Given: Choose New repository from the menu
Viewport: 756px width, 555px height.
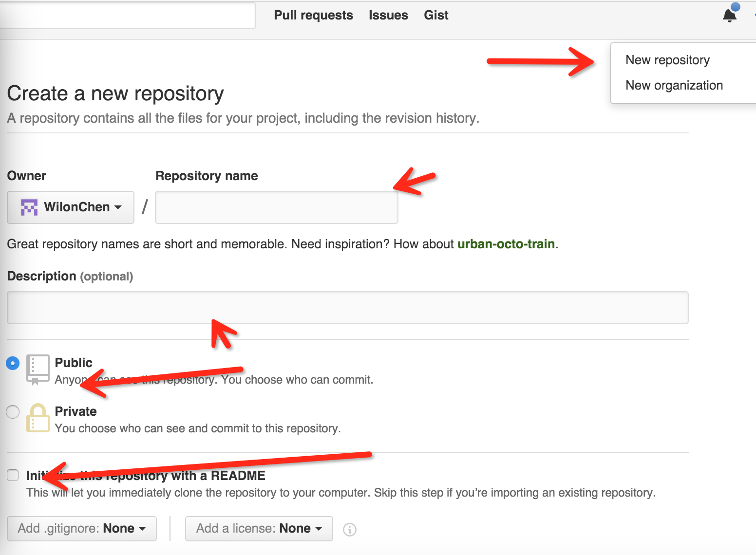Looking at the screenshot, I should 667,60.
